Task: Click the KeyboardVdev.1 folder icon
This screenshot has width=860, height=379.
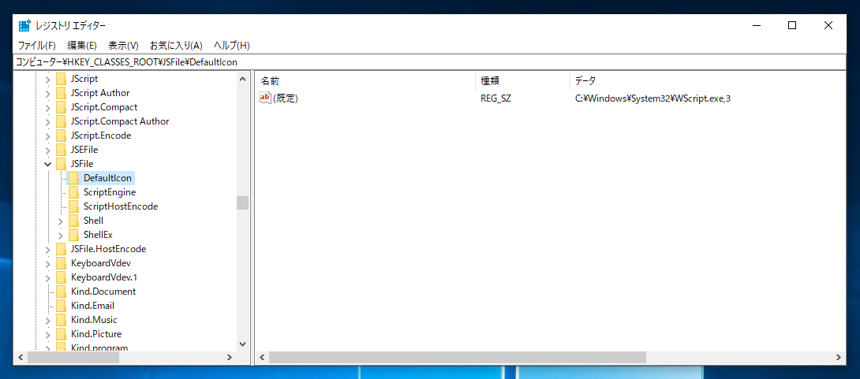Action: pos(61,278)
